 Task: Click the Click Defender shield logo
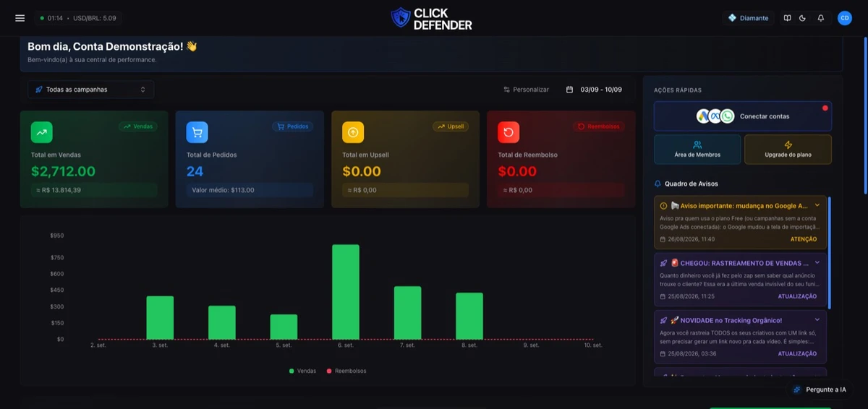(400, 18)
